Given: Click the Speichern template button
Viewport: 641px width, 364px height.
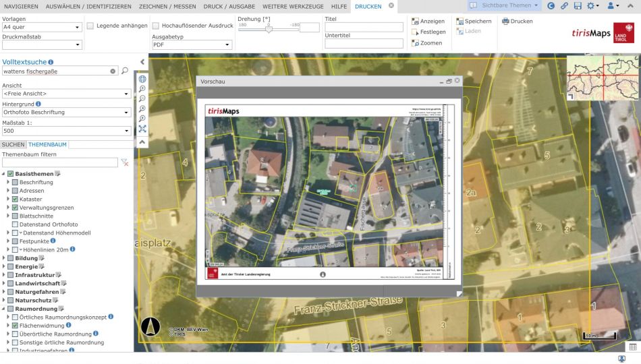Looking at the screenshot, I should click(x=474, y=22).
